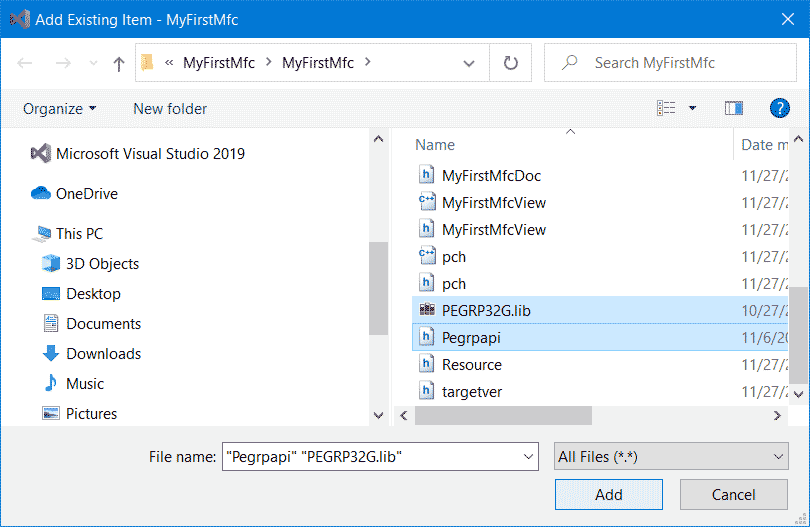Click the refresh icon beside address bar
Screen dimensions: 810x527
(x=510, y=63)
